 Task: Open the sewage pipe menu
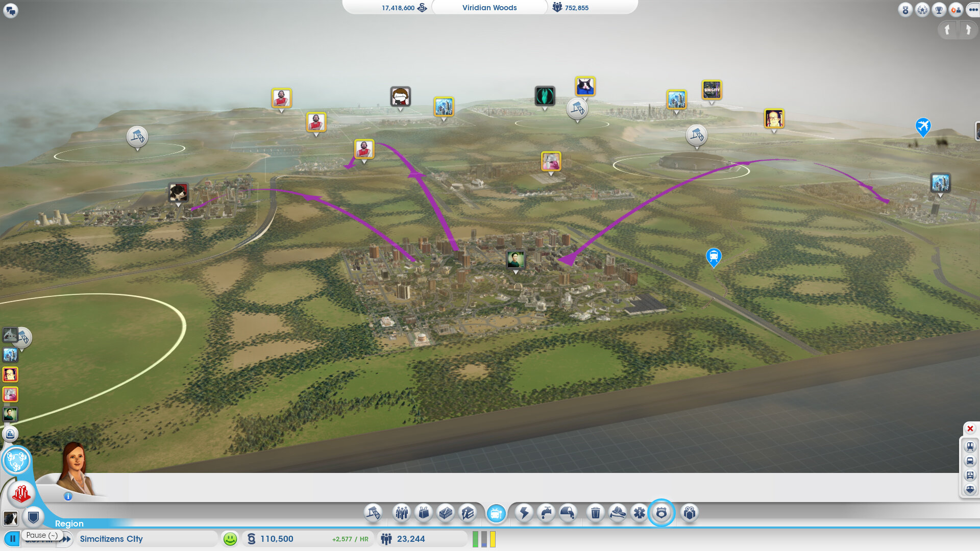pos(568,513)
